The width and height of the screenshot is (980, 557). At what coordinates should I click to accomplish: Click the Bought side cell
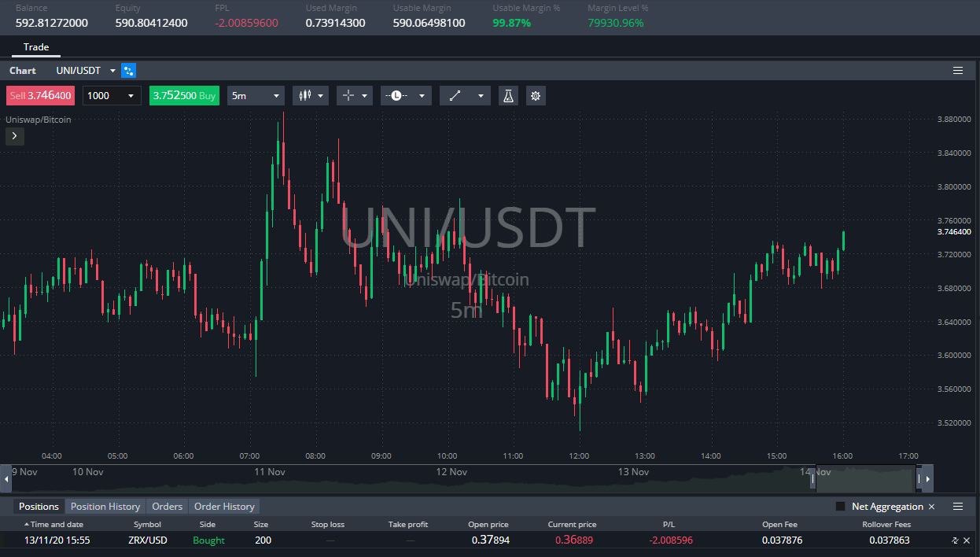tap(208, 540)
